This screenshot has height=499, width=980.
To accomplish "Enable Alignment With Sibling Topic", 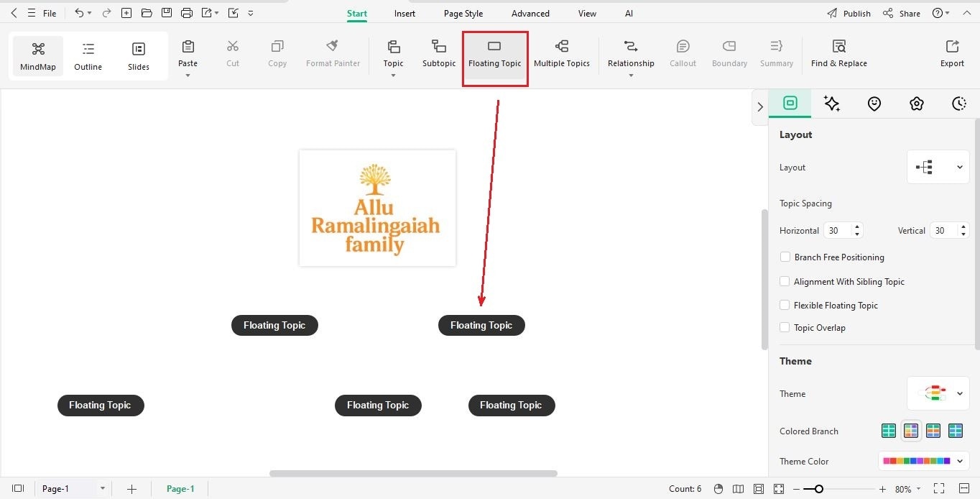I will (785, 281).
